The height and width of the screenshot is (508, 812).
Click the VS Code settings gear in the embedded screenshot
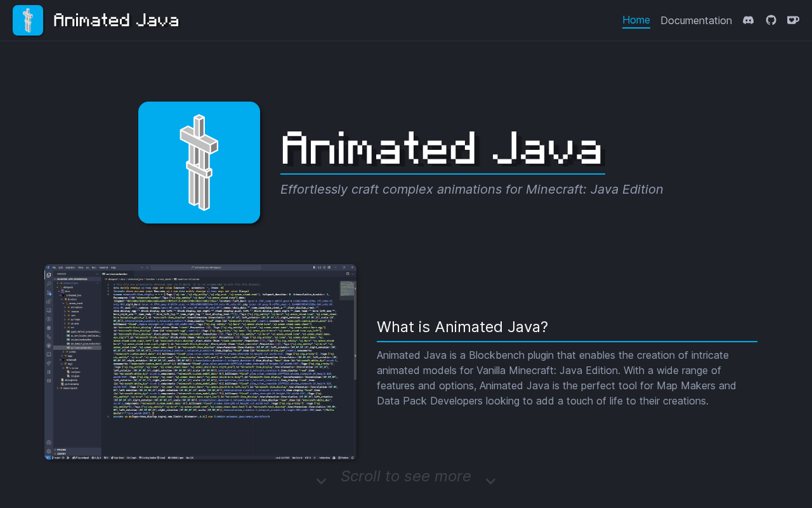49,451
